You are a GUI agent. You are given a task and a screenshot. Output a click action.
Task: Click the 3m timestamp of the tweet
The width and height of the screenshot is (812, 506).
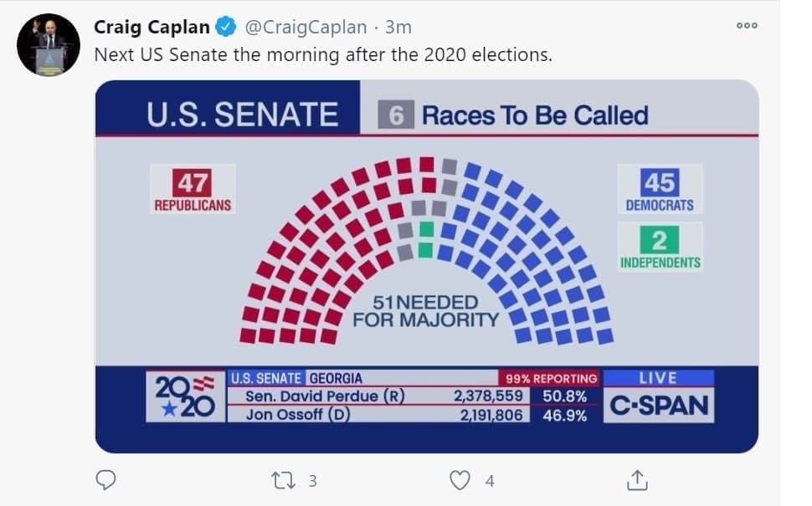pos(398,27)
